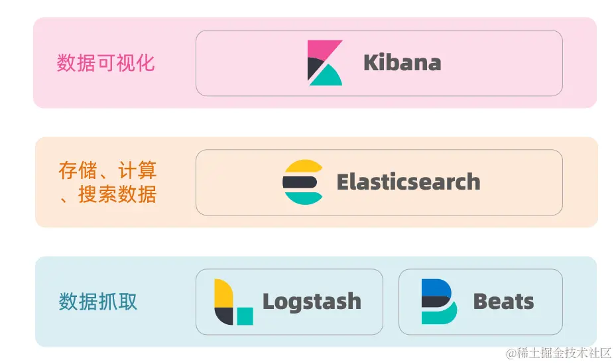The image size is (616, 364).
Task: Click the yellow bar in Logstash logo
Action: pyautogui.click(x=223, y=293)
